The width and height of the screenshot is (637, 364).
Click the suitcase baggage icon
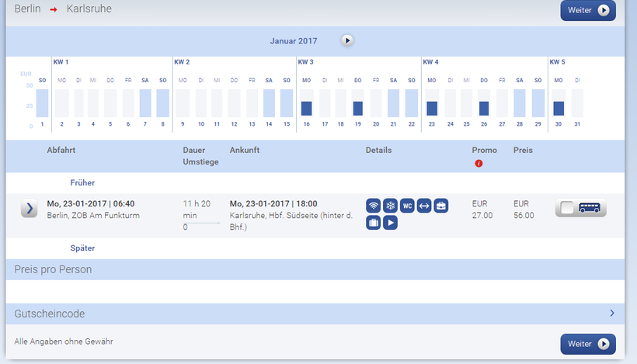pos(374,223)
